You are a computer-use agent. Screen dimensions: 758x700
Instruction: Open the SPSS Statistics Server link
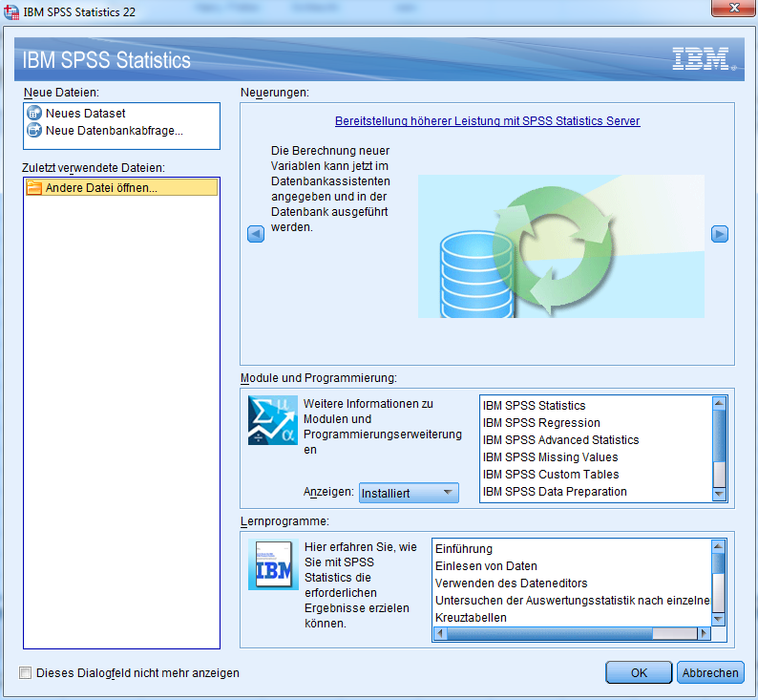point(487,121)
